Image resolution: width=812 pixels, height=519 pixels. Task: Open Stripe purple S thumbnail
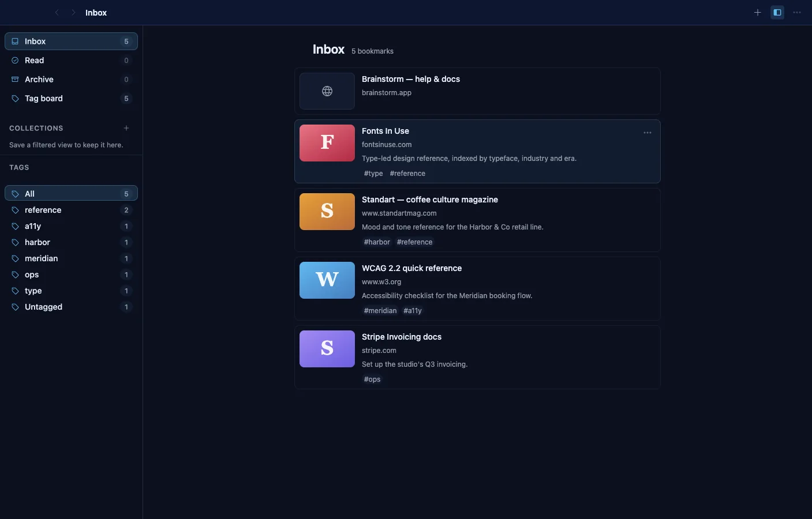[x=327, y=349]
